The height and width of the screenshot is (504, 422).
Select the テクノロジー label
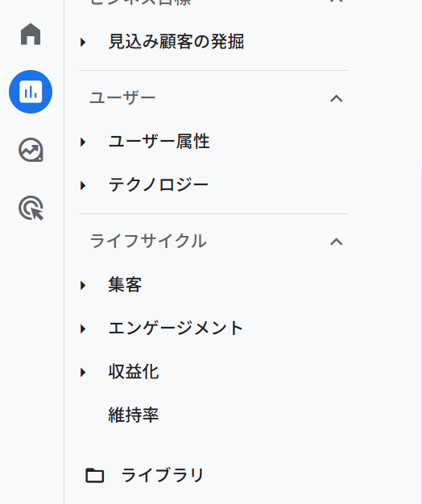click(159, 185)
